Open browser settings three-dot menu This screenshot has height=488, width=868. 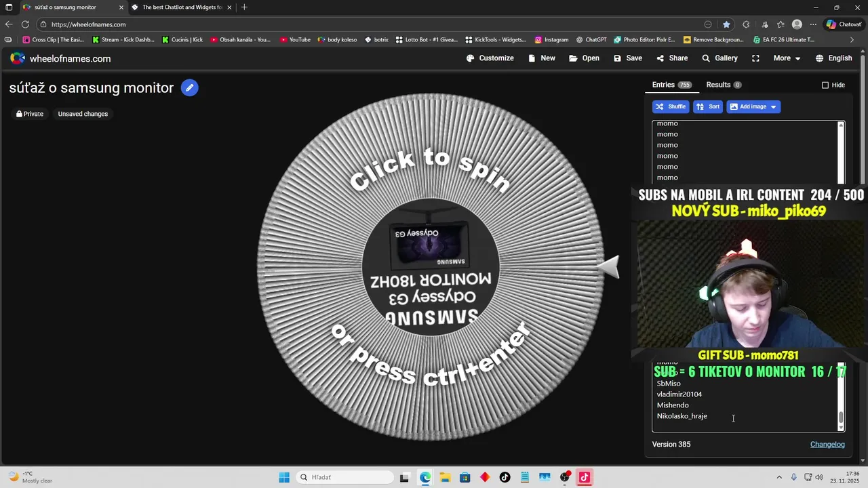click(x=813, y=24)
